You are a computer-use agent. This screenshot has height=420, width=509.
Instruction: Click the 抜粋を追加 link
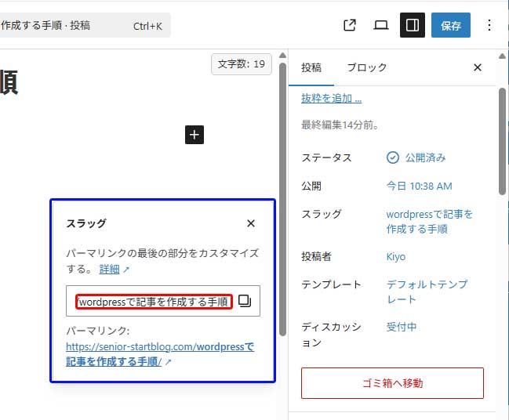point(331,99)
